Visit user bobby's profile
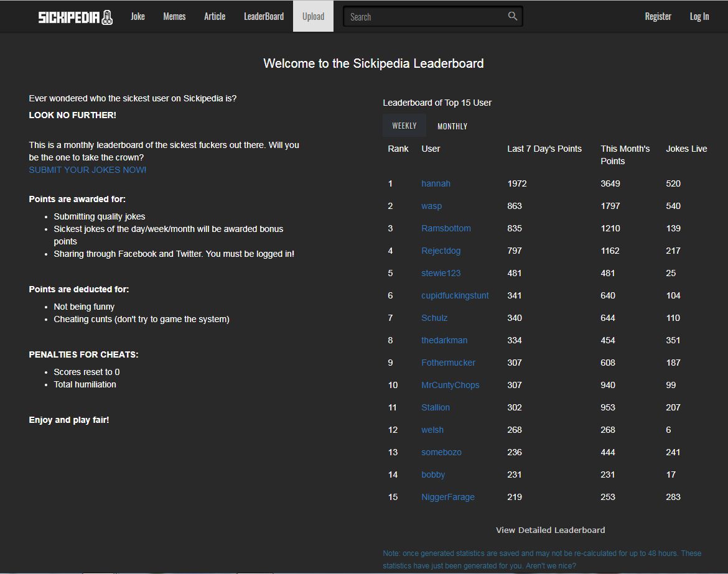728x574 pixels. 433,474
